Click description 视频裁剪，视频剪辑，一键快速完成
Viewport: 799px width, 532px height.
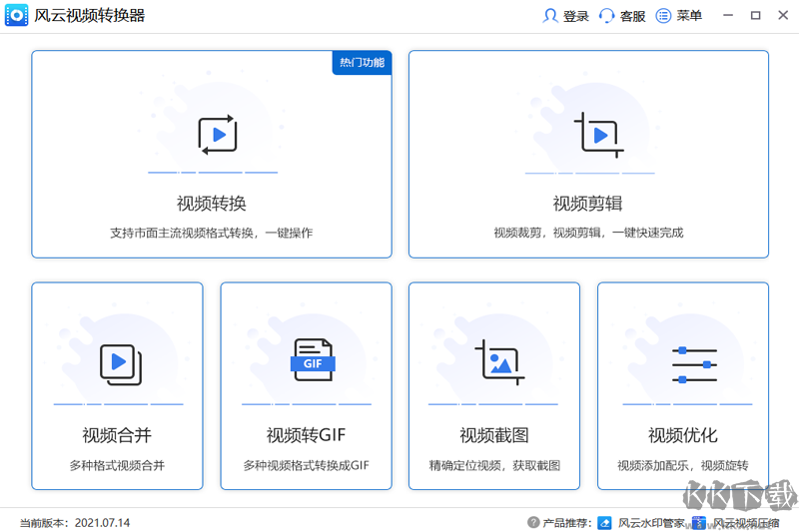[x=588, y=233]
